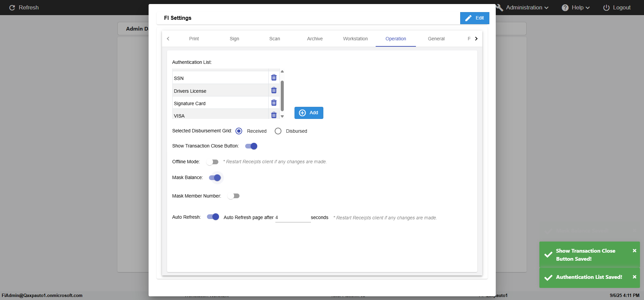The height and width of the screenshot is (300, 644).
Task: Switch to the Workstation tab
Action: coord(355,39)
